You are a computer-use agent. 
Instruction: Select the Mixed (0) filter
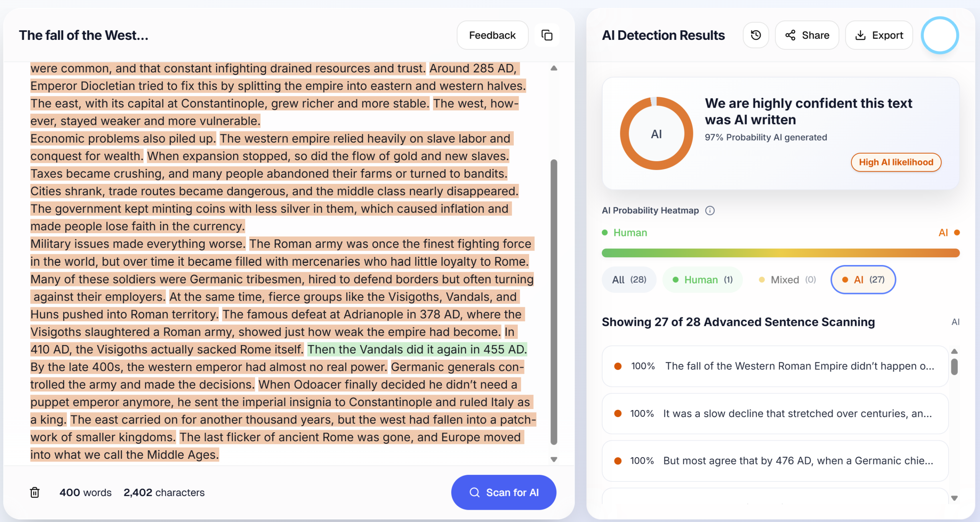pyautogui.click(x=787, y=280)
